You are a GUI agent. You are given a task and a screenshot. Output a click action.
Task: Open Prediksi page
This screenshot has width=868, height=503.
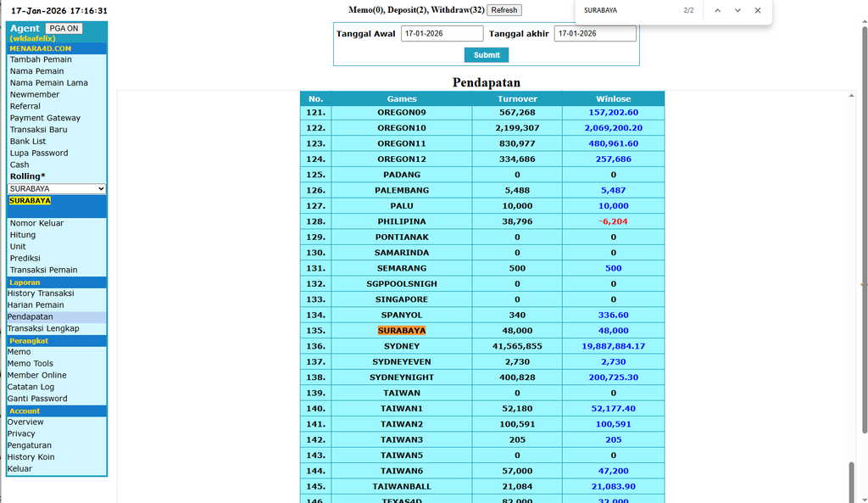click(25, 258)
